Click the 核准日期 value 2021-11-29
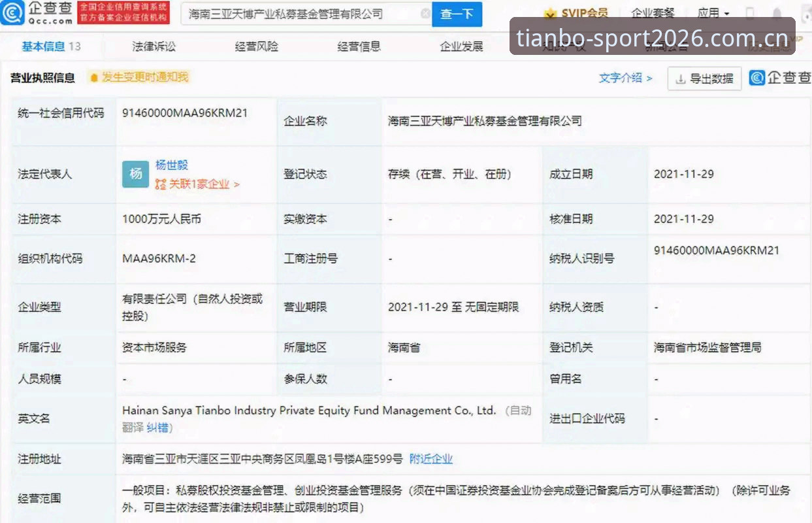Image resolution: width=812 pixels, height=523 pixels. point(684,219)
